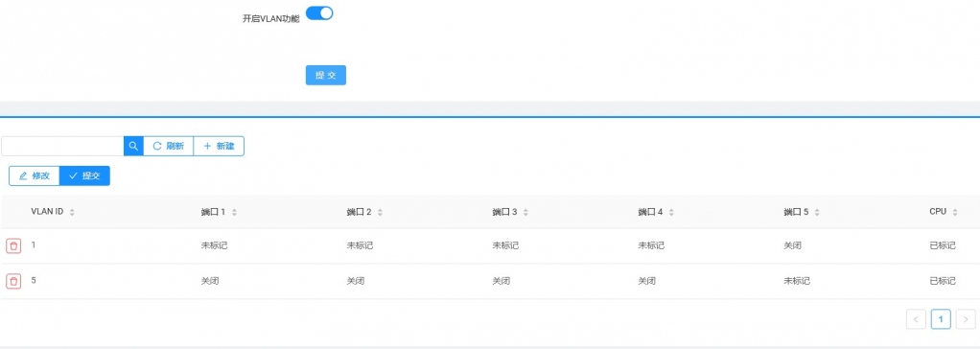Go to the next page using the right arrow
The width and height of the screenshot is (980, 349).
966,319
